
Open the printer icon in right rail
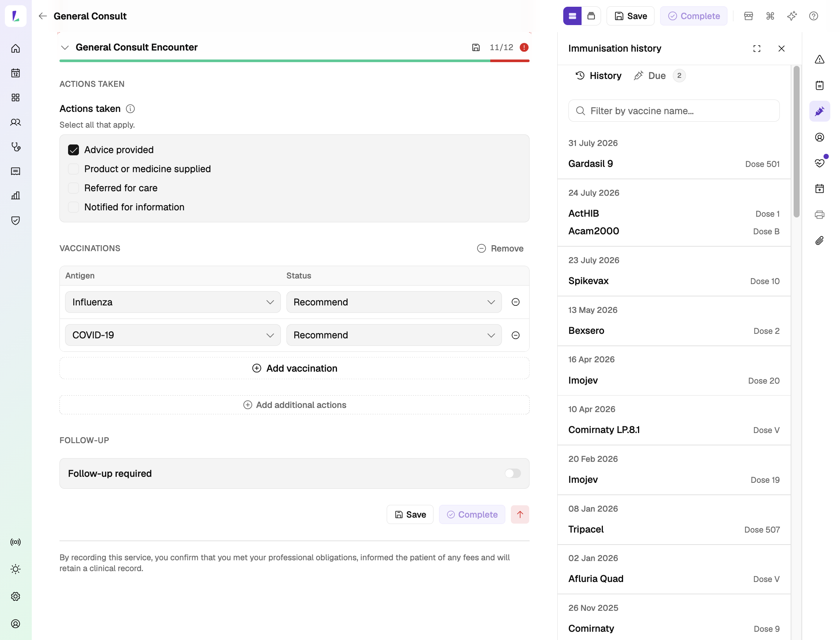click(x=819, y=215)
